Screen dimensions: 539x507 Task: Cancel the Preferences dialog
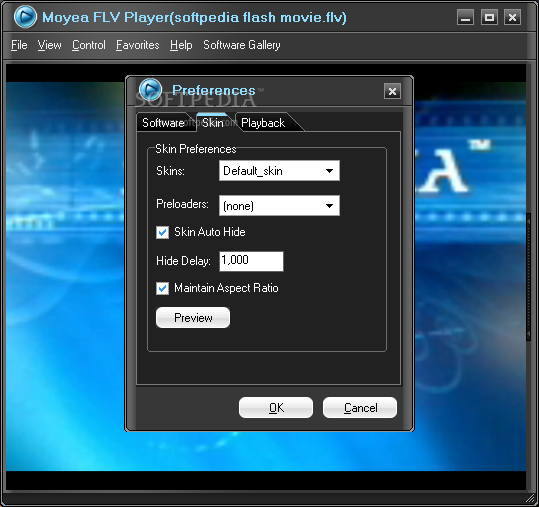pyautogui.click(x=360, y=408)
